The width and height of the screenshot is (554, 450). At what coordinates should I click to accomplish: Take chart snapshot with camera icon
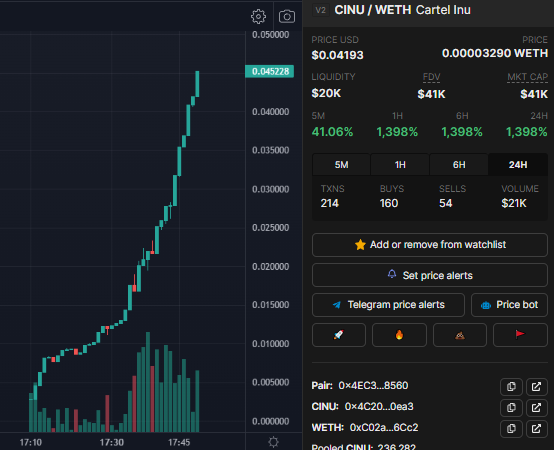pyautogui.click(x=287, y=17)
